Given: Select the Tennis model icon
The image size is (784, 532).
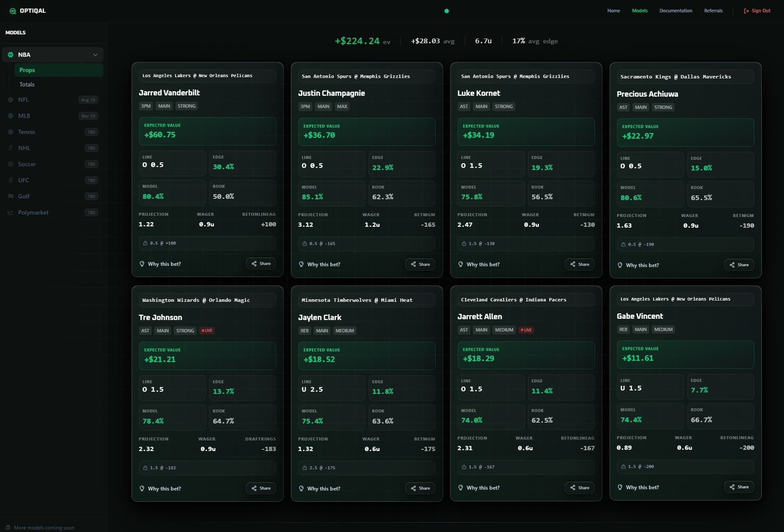Looking at the screenshot, I should (x=11, y=132).
